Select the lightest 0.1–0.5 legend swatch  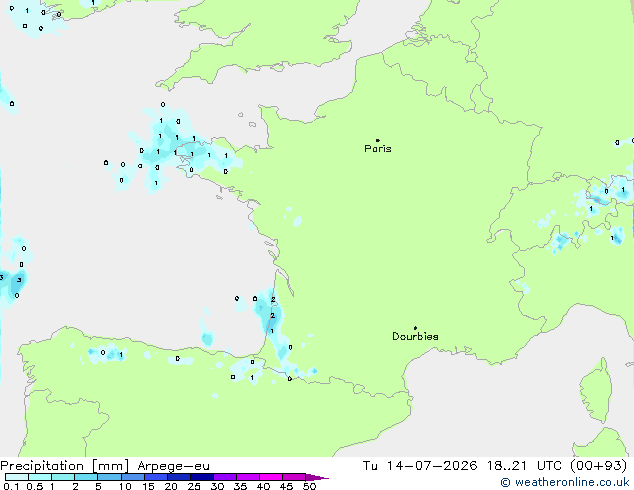(17, 477)
